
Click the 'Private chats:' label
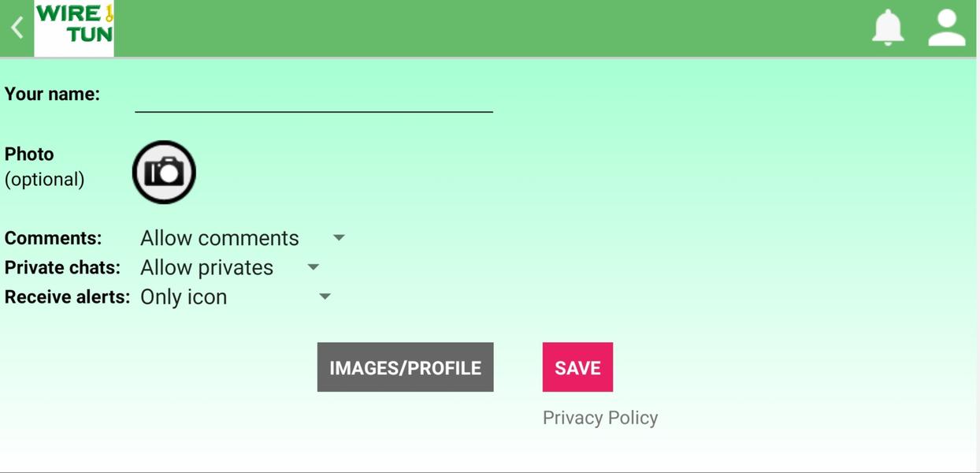[62, 267]
